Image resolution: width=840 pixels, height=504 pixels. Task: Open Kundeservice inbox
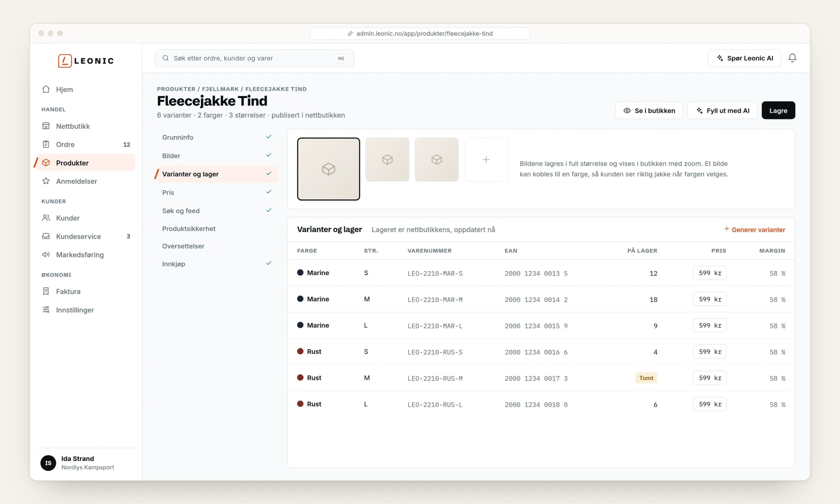85,236
